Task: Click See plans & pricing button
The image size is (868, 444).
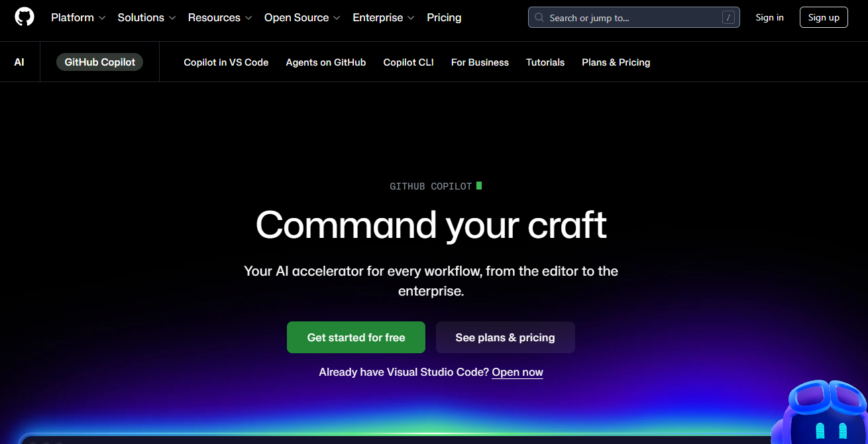Action: 505,337
